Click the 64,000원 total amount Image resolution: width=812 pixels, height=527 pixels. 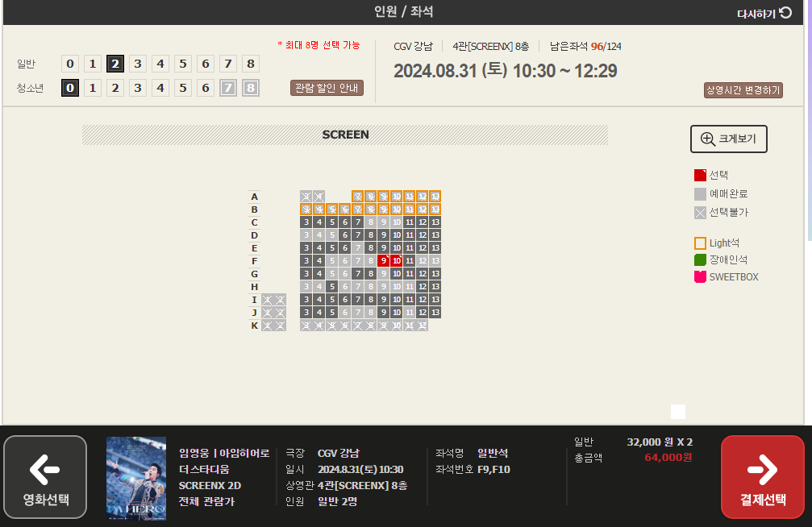tap(668, 458)
